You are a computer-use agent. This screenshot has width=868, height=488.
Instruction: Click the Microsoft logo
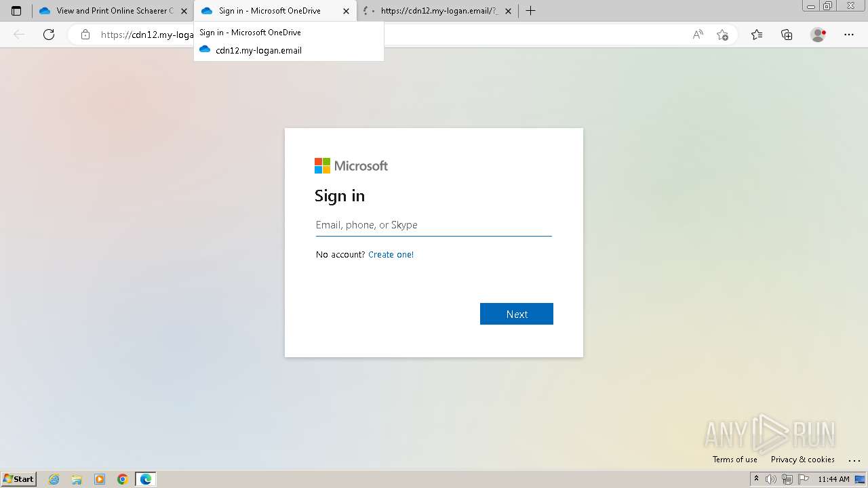(x=351, y=166)
